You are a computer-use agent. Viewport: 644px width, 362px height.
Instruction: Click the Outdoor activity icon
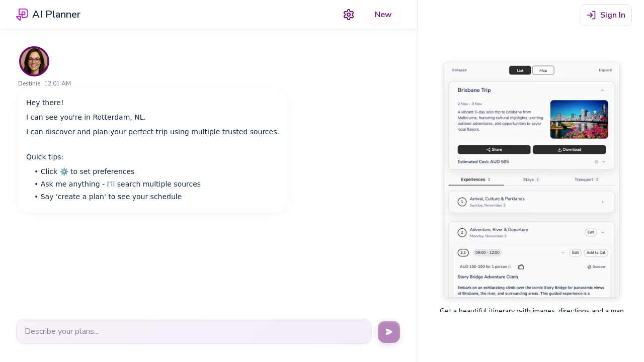point(589,266)
